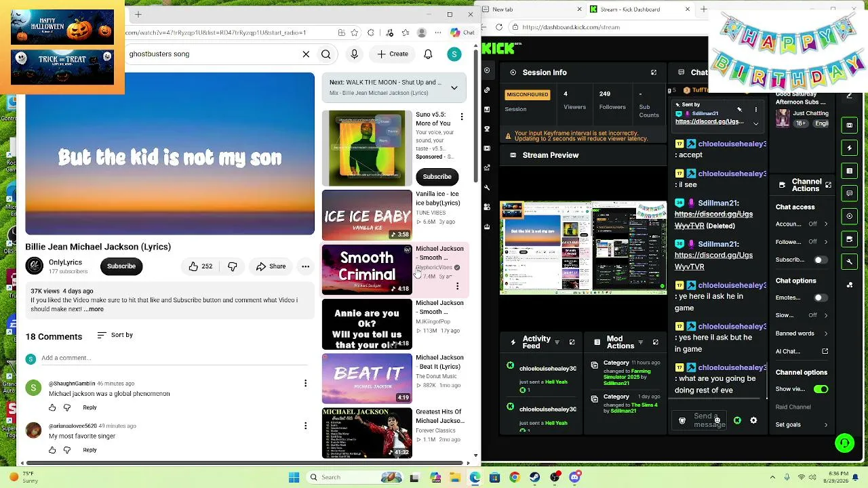Subscribe to the OnlyLyrics channel
868x488 pixels.
[x=121, y=266]
